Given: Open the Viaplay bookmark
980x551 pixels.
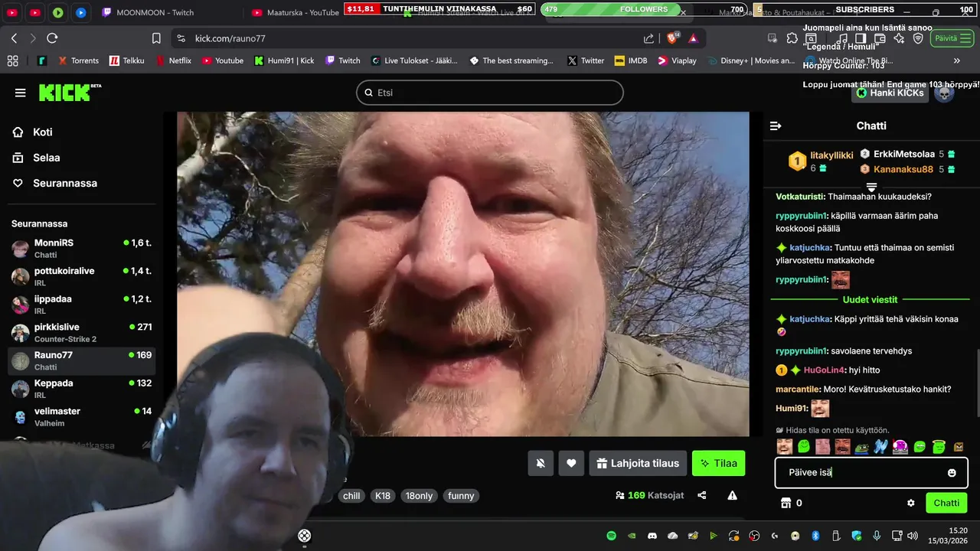Looking at the screenshot, I should coord(677,60).
